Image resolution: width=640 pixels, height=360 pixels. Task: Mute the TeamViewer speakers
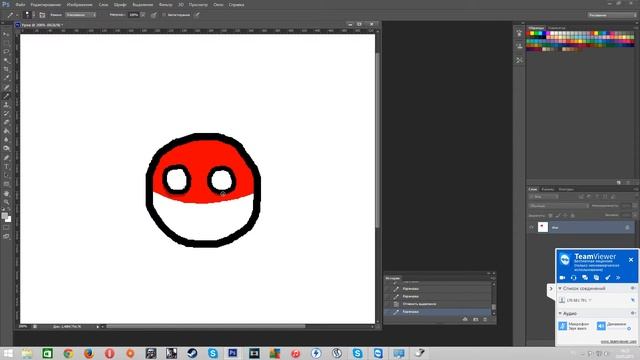601,326
